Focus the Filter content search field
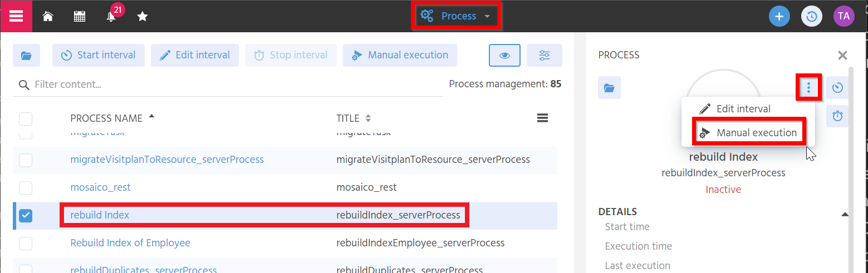This screenshot has height=273, width=868. click(228, 85)
